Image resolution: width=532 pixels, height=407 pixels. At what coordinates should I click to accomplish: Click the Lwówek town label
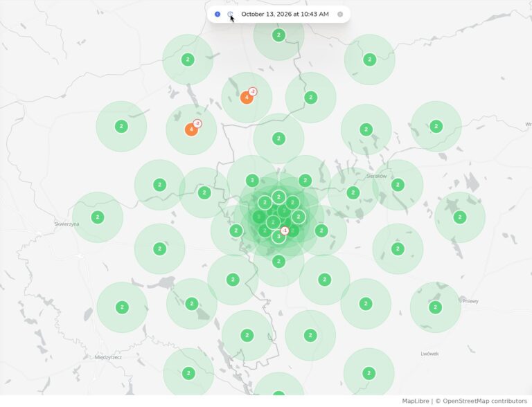[x=430, y=354]
